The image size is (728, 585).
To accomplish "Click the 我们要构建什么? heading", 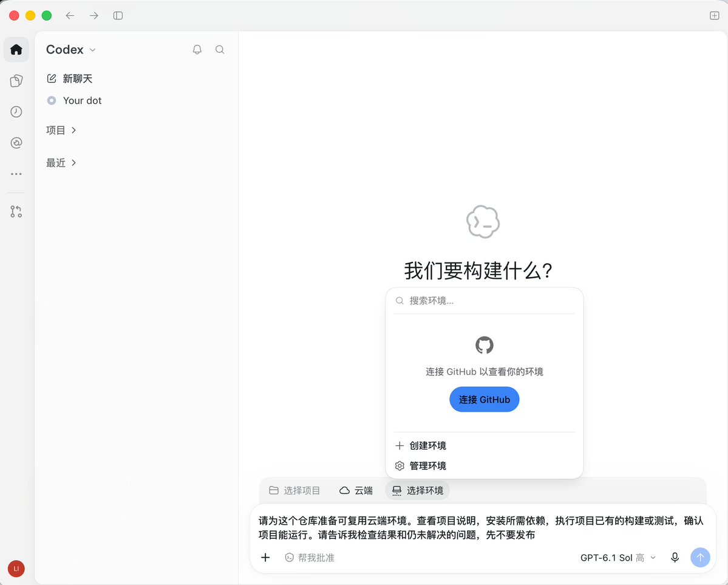I will [x=478, y=270].
